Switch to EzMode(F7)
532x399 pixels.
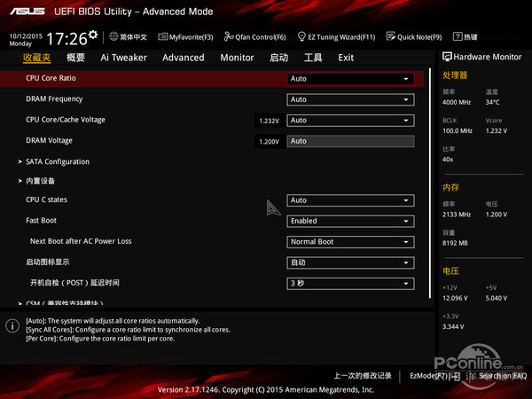(435, 376)
